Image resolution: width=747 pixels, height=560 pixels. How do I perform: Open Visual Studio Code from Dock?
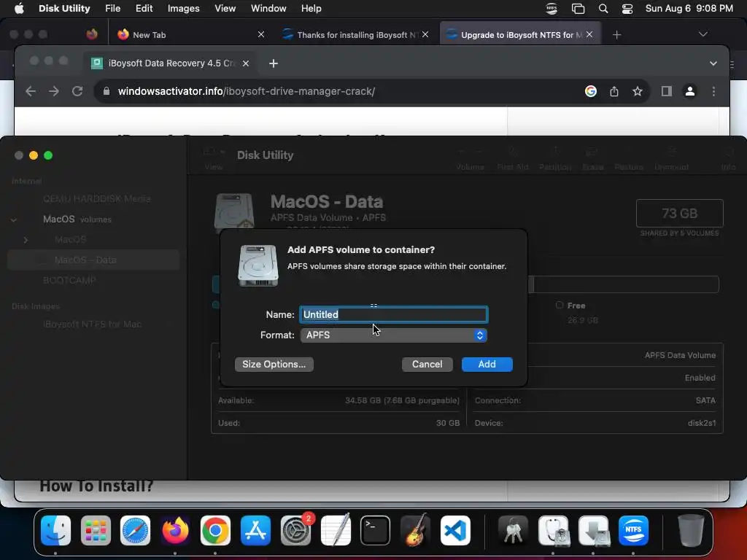[455, 531]
